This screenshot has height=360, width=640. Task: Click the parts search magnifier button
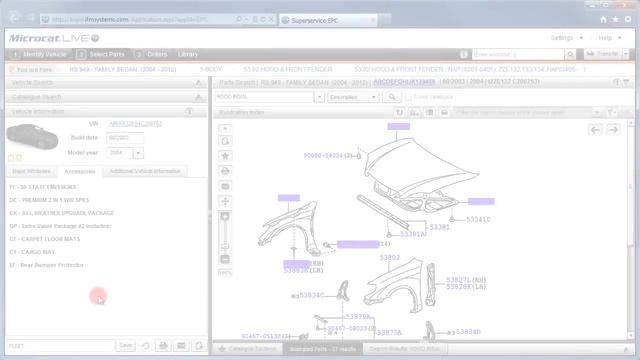tap(392, 97)
